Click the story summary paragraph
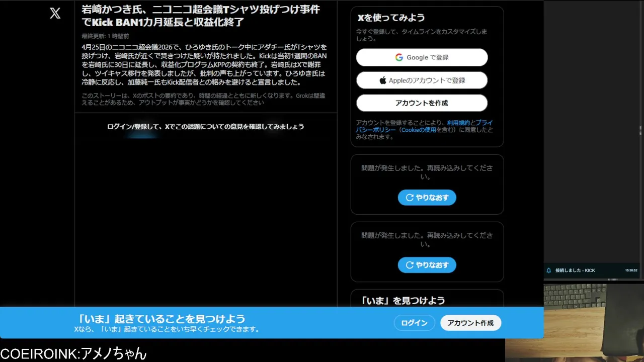Viewport: 644px width, 362px height. pos(204,65)
